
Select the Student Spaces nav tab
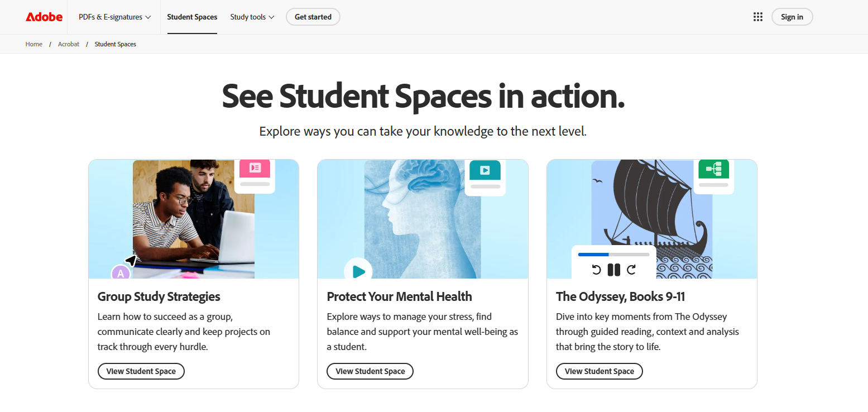tap(192, 17)
